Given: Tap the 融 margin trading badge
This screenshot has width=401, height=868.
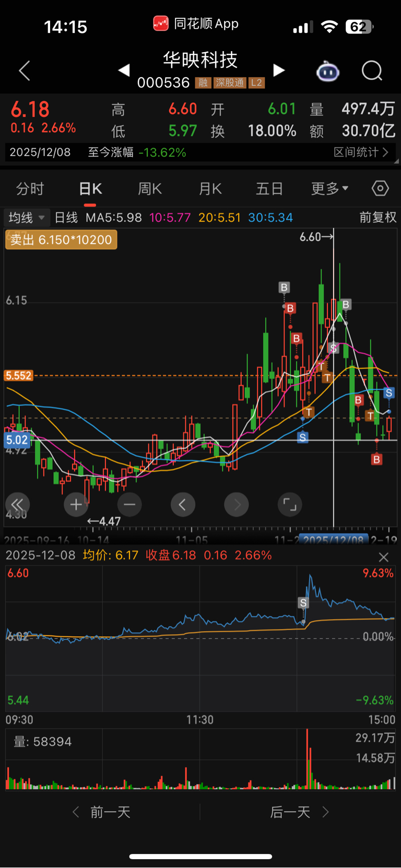Looking at the screenshot, I should (x=203, y=83).
